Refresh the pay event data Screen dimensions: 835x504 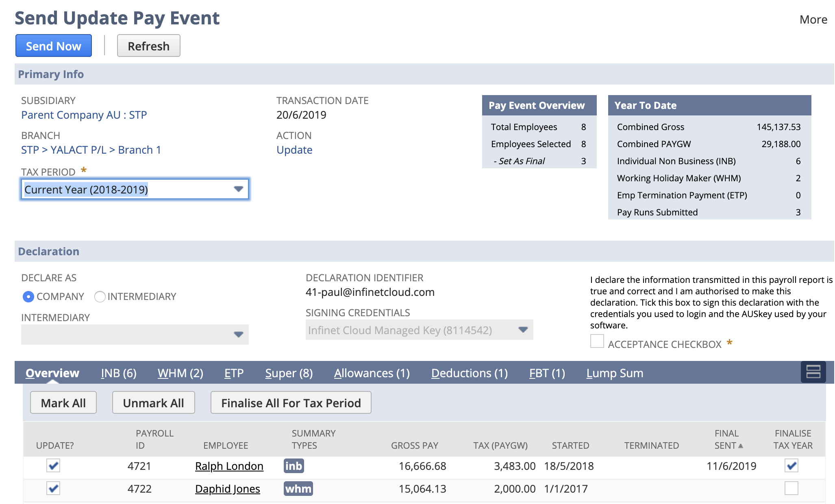tap(148, 46)
